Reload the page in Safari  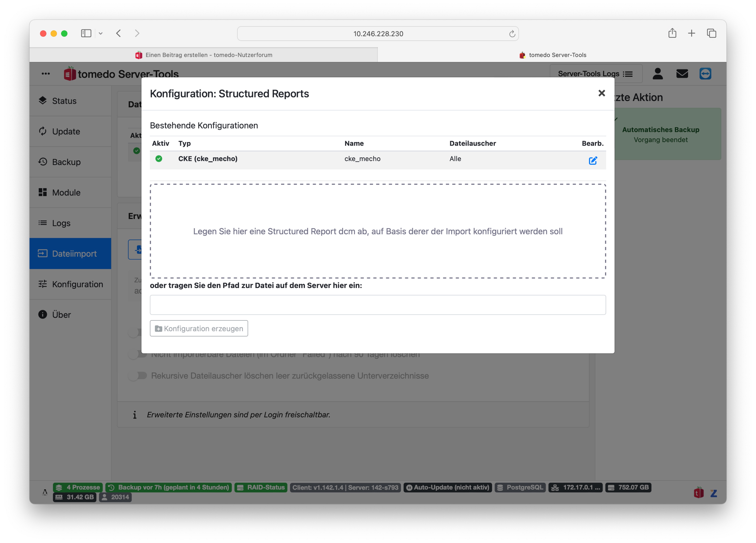pos(512,34)
